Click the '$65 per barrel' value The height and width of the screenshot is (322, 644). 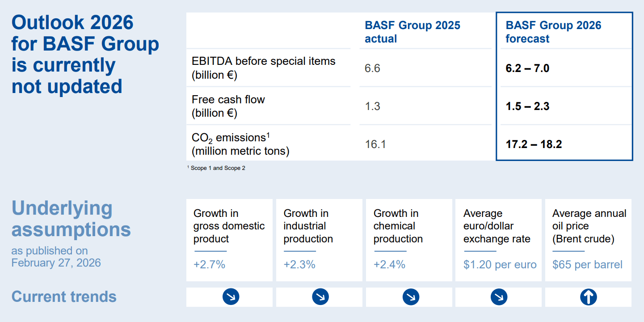pyautogui.click(x=587, y=265)
